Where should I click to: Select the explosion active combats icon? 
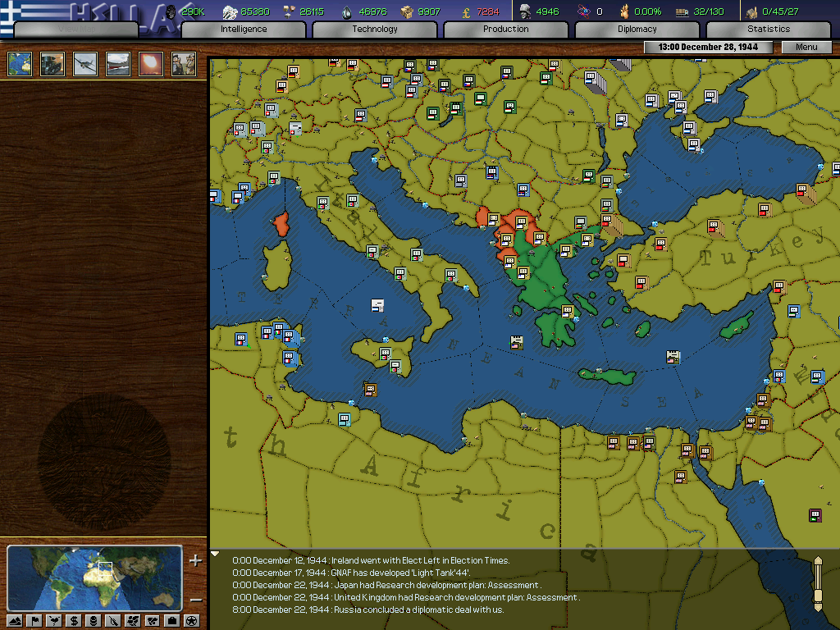tap(151, 64)
